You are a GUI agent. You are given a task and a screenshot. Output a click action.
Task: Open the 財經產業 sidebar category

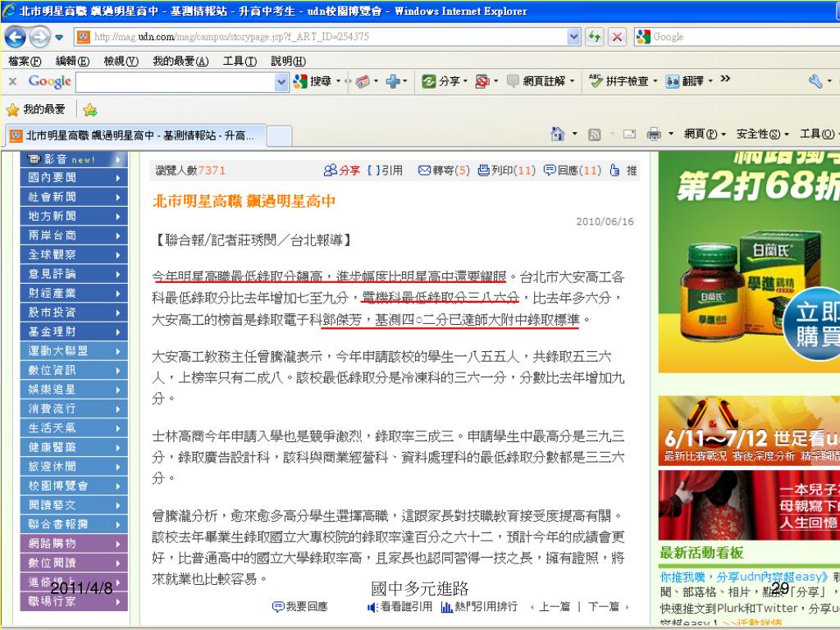tap(74, 294)
